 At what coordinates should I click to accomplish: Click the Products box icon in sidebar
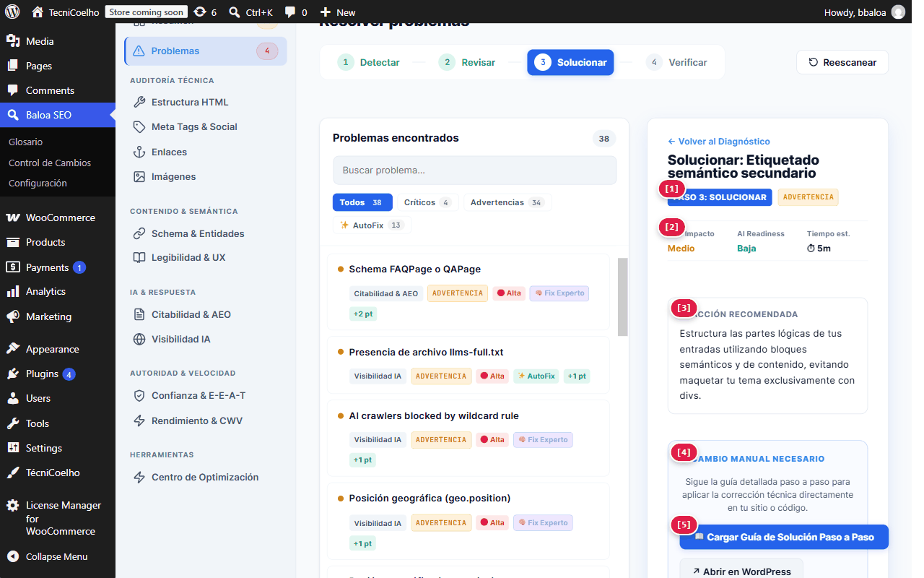(12, 242)
